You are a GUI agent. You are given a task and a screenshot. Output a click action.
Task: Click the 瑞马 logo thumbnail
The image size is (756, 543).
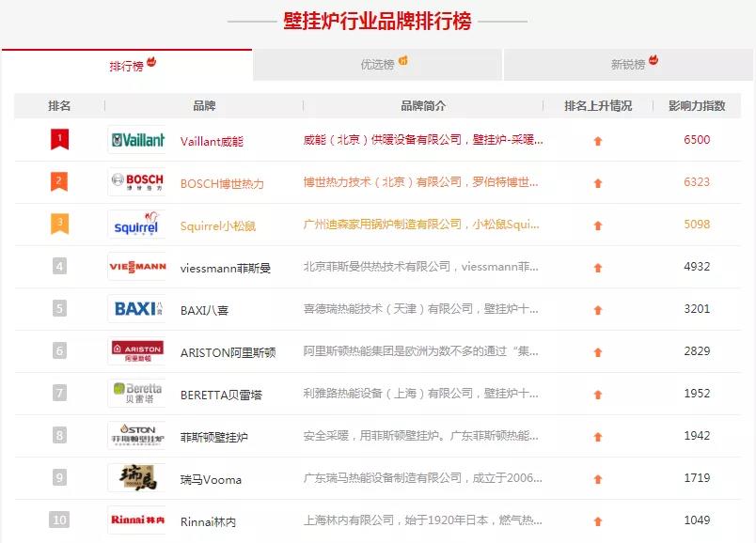(137, 478)
